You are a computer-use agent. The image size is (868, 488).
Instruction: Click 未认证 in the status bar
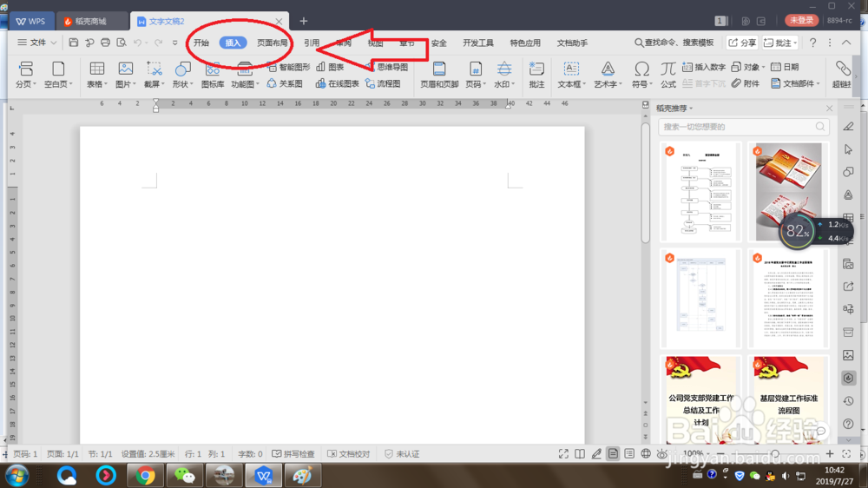click(402, 453)
